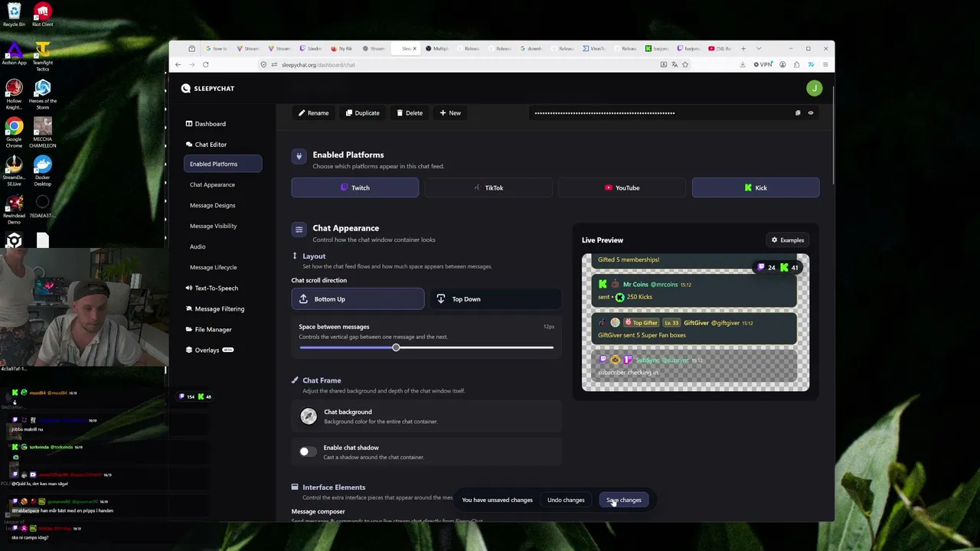Select Bottom Up scroll direction
The height and width of the screenshot is (551, 980).
(x=358, y=299)
